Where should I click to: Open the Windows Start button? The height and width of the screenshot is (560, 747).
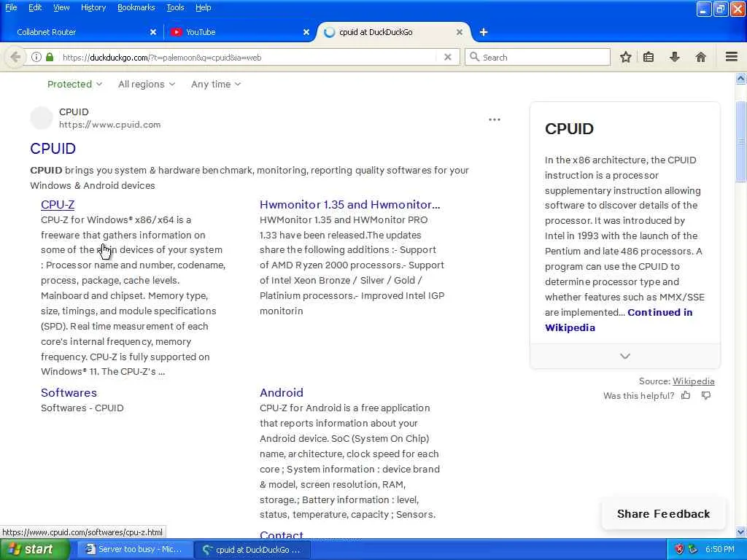35,549
